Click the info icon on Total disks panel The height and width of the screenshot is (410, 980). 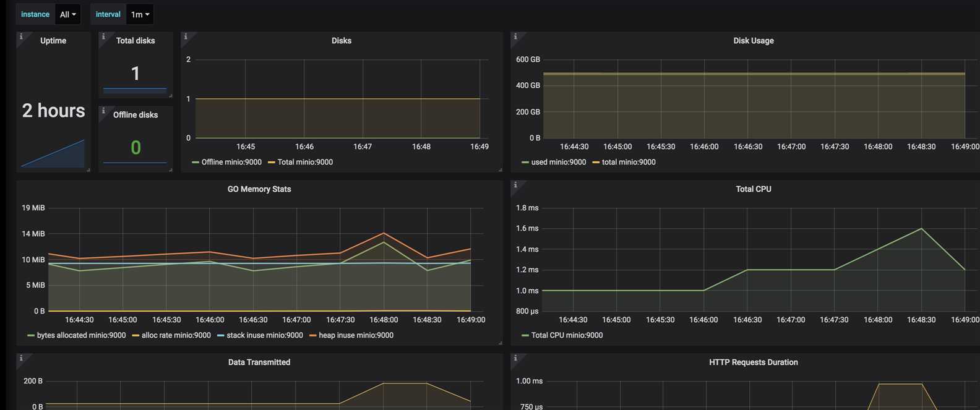tap(103, 36)
